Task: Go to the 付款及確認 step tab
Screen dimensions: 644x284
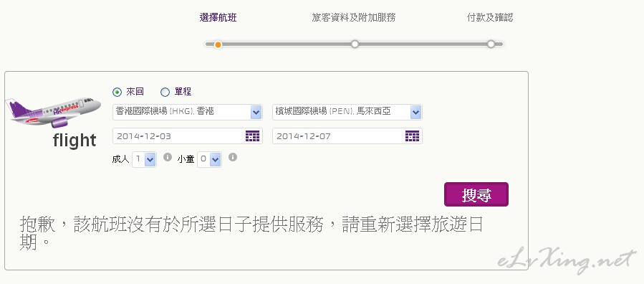Action: pyautogui.click(x=490, y=18)
